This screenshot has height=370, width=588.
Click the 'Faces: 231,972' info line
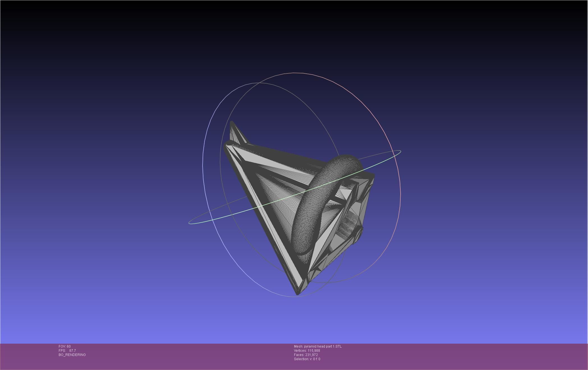pos(306,355)
